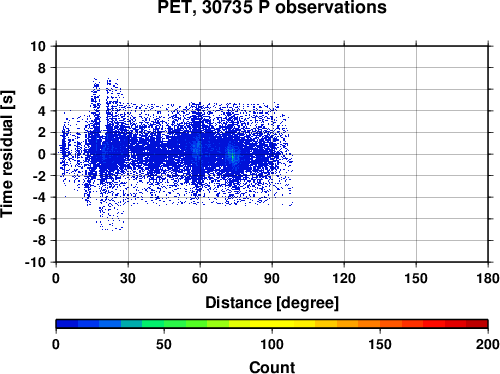Viewport: 500px width, 374px height.
Task: Click the dark blue start of colorbar
Action: (67, 324)
